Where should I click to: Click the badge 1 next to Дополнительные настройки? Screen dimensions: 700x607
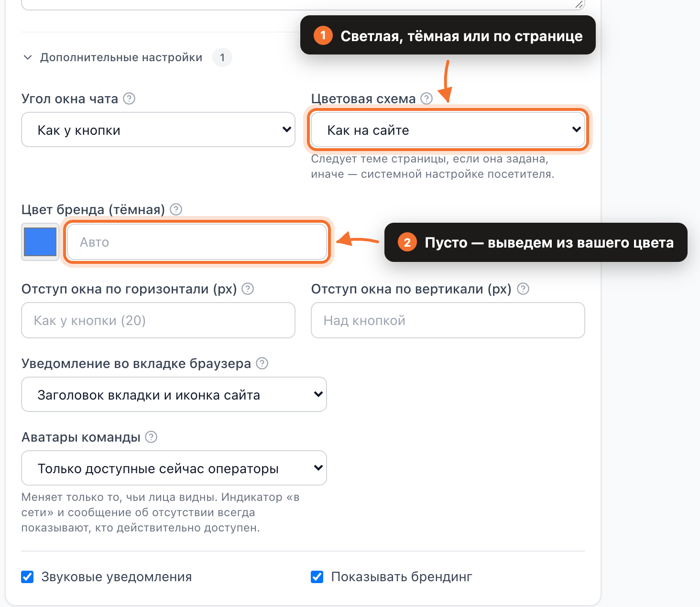tap(222, 57)
